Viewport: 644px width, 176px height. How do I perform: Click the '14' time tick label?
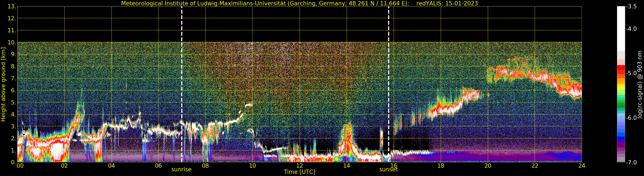coord(347,166)
